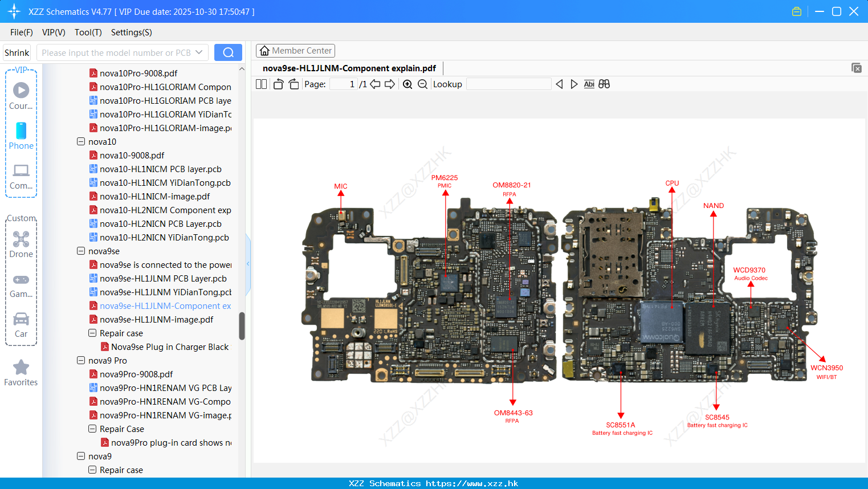Screen dimensions: 868x489
Task: Open the Settings(S) menu
Action: coord(131,32)
